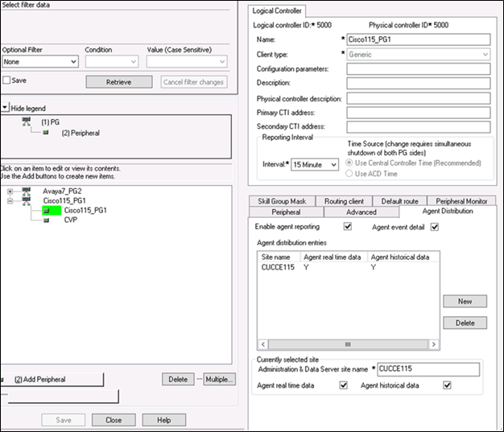Viewport: 504px width, 432px height.
Task: Click the Add Peripheral button
Action: coord(52,380)
